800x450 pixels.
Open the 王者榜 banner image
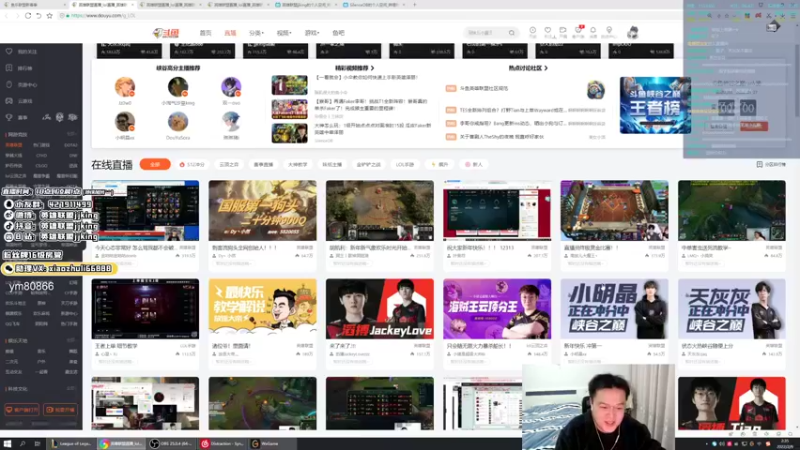[x=655, y=105]
